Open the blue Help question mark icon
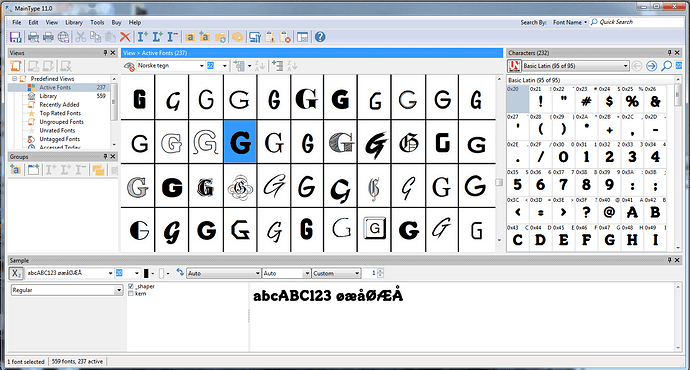The height and width of the screenshot is (370, 690). (320, 37)
